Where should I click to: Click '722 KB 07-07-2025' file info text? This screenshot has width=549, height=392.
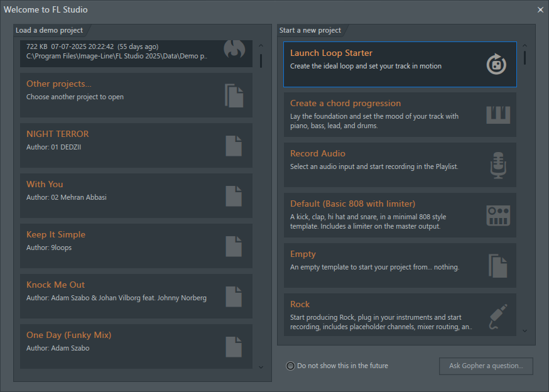pyautogui.click(x=92, y=46)
